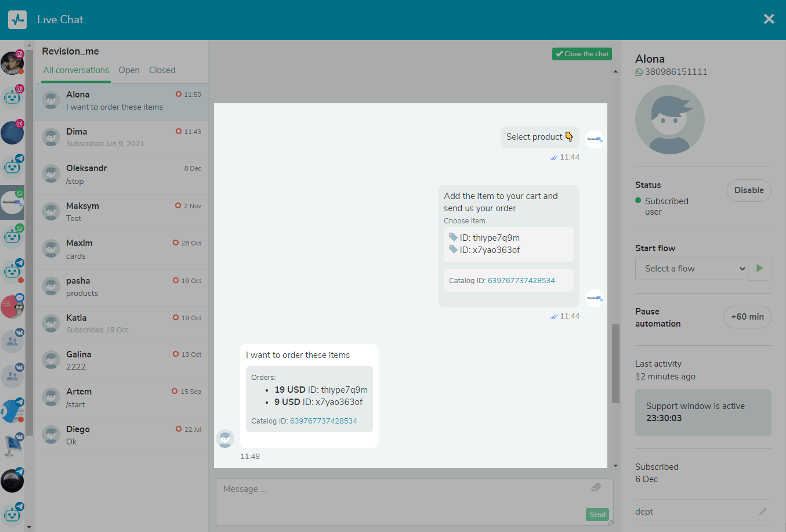Click the phone number 380986151111

(676, 72)
